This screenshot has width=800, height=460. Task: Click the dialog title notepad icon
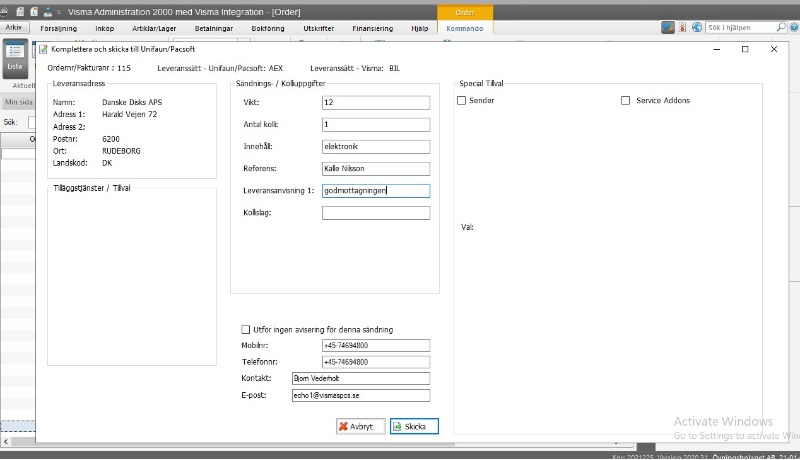click(x=43, y=49)
